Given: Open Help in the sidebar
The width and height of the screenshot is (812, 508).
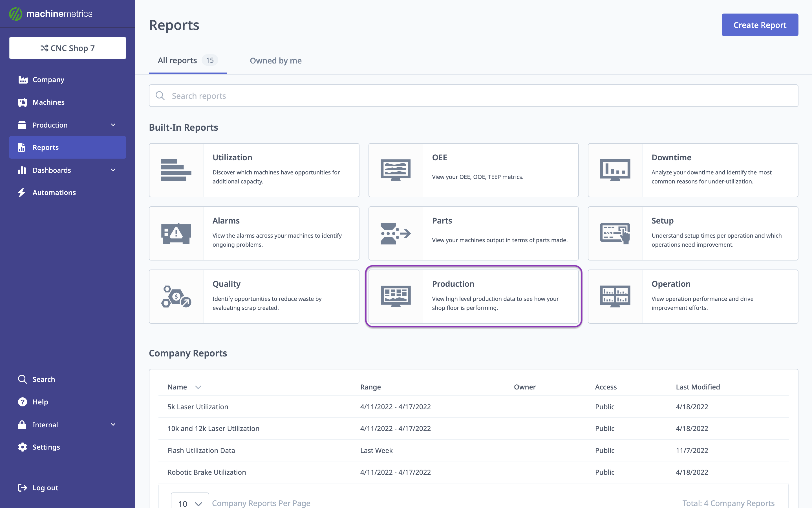Looking at the screenshot, I should click(68, 402).
